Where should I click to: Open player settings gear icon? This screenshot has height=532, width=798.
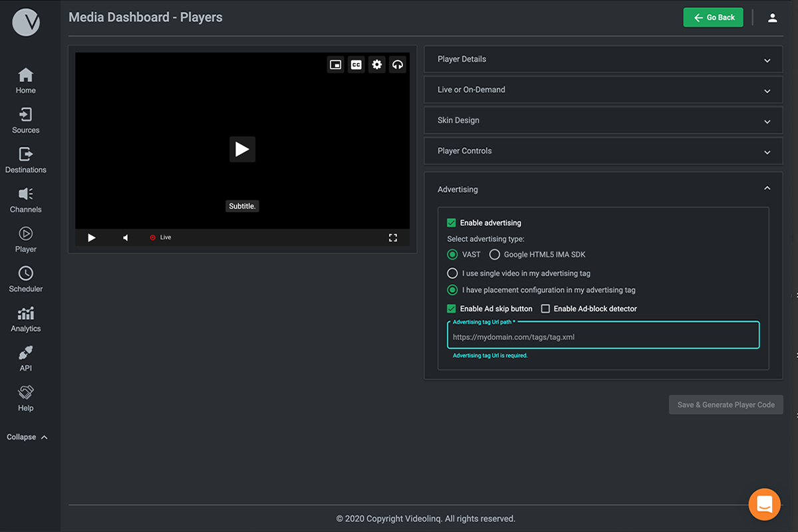pos(377,65)
